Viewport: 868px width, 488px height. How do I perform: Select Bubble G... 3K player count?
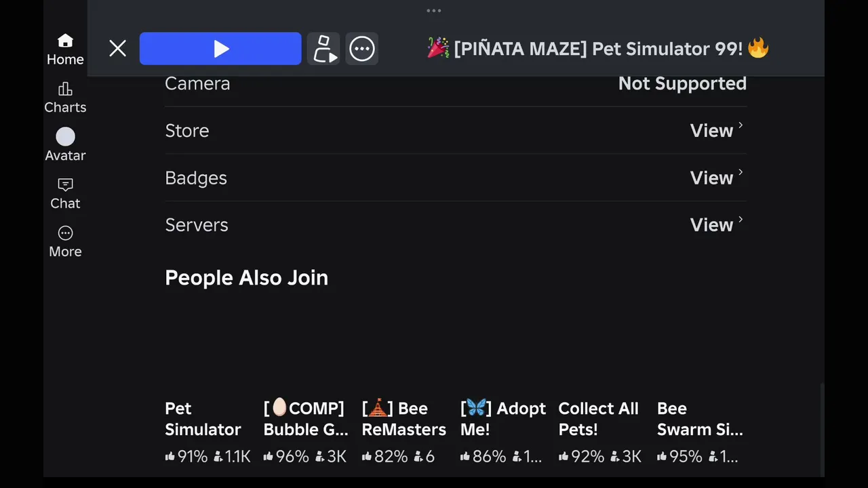(x=331, y=457)
